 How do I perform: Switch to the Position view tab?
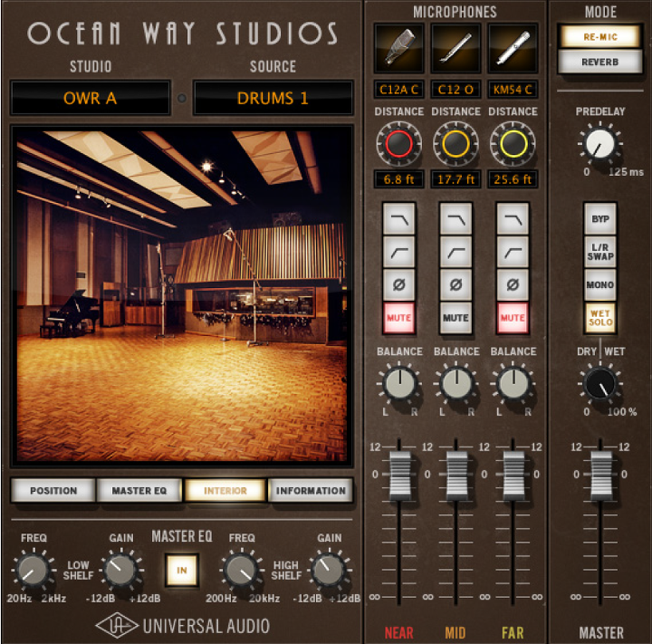(53, 491)
